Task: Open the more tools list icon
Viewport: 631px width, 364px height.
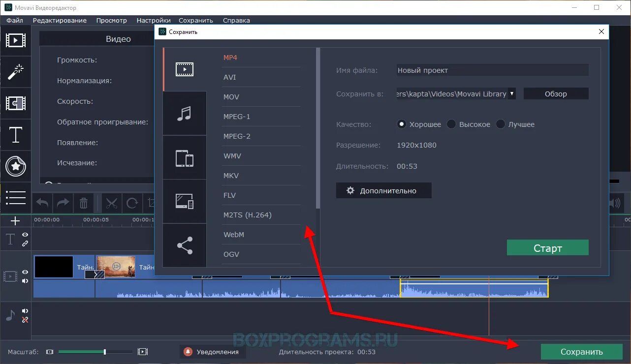Action: [15, 198]
